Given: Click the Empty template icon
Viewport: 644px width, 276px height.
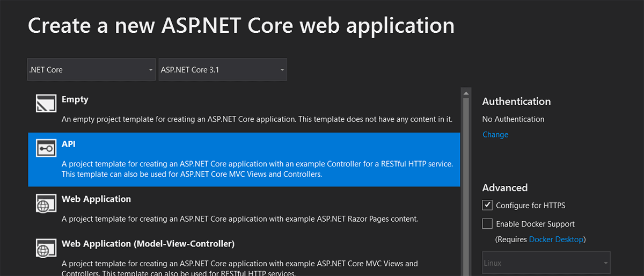Looking at the screenshot, I should click(46, 103).
